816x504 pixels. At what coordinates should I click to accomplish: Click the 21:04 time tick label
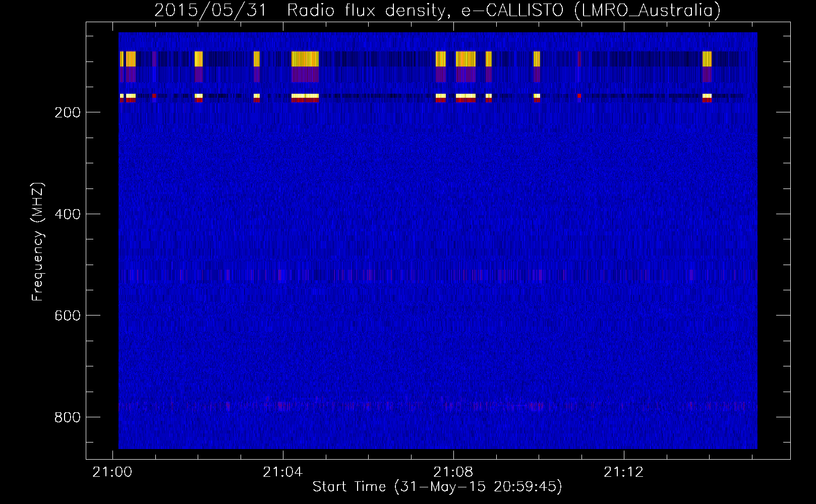[x=283, y=472]
